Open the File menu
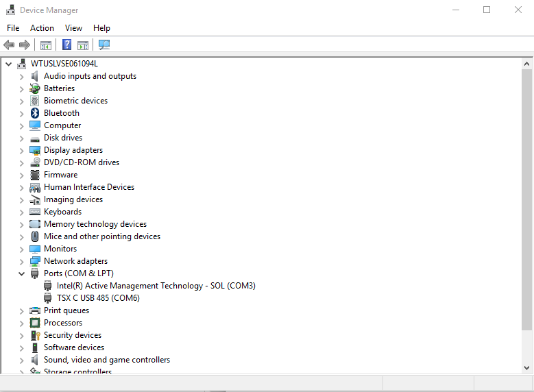 [13, 28]
